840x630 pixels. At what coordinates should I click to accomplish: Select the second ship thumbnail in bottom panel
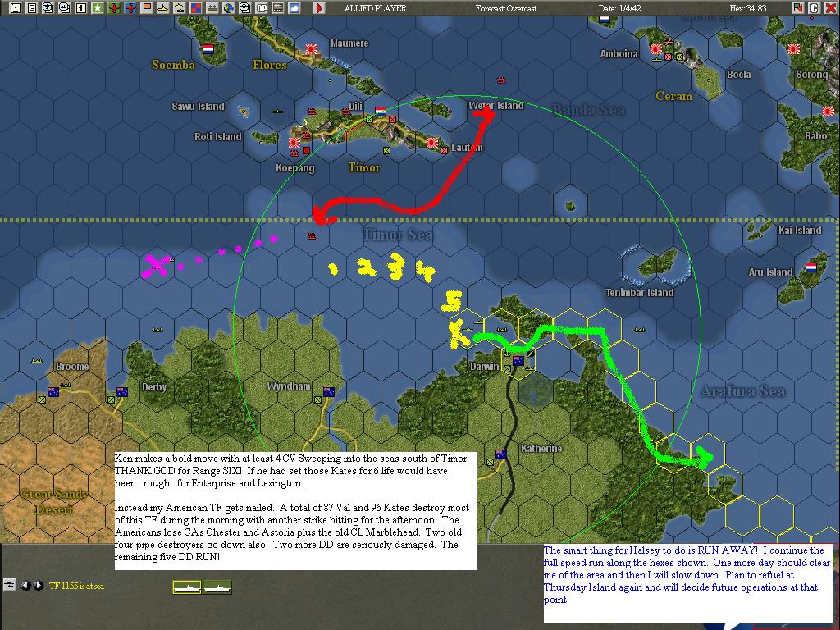point(217,587)
